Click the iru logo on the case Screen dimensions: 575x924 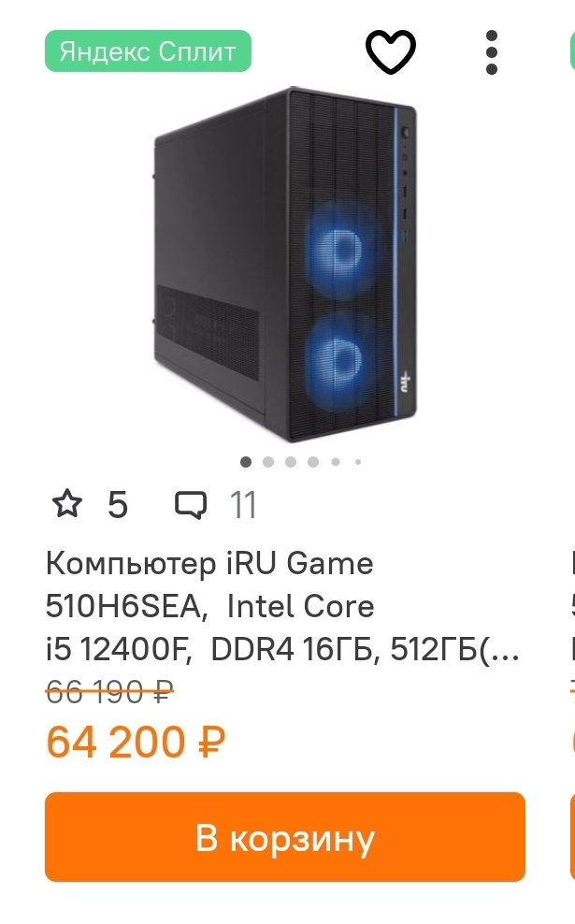(x=406, y=382)
